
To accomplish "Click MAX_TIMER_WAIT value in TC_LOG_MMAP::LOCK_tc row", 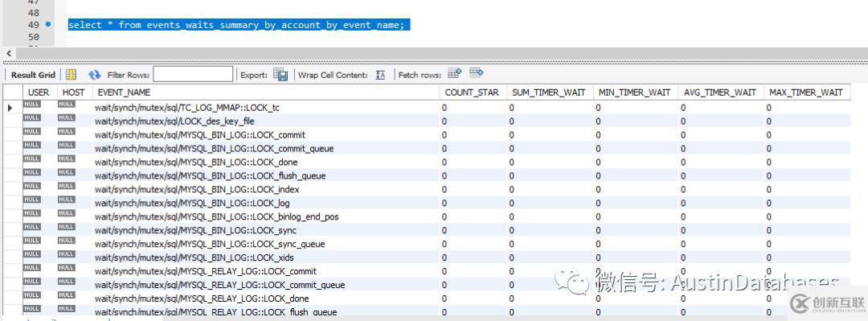I will 769,108.
